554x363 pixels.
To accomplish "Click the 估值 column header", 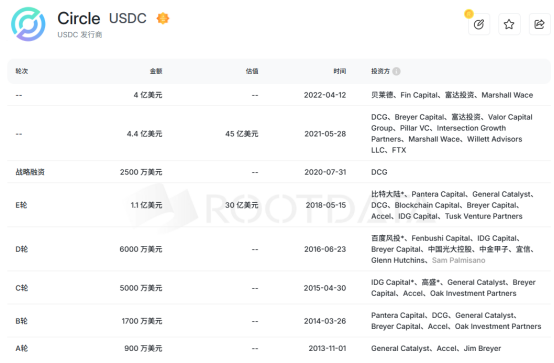I will (x=252, y=71).
